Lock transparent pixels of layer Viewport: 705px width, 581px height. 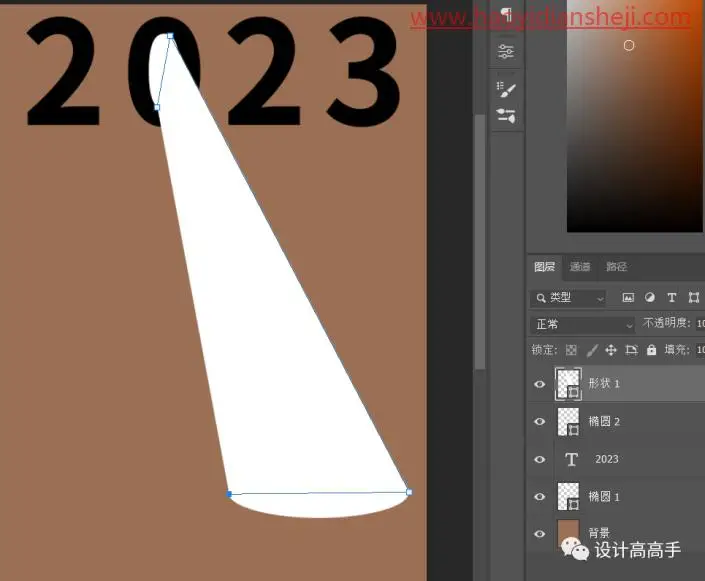[x=571, y=350]
